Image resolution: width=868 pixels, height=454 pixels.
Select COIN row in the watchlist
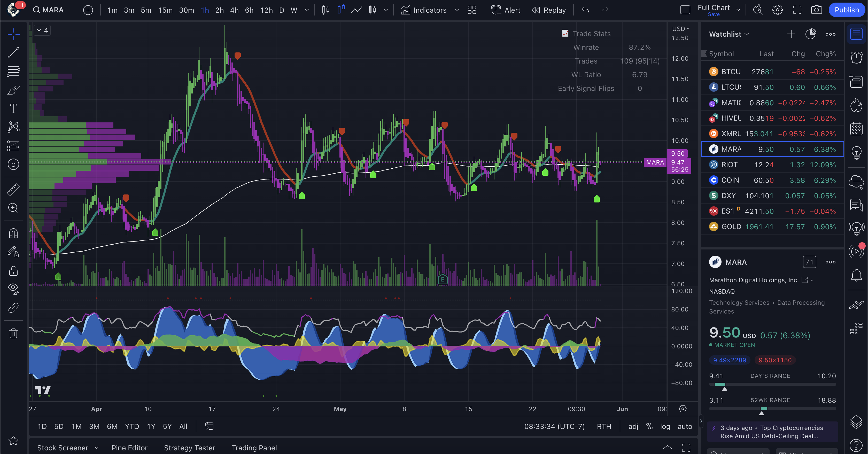772,180
